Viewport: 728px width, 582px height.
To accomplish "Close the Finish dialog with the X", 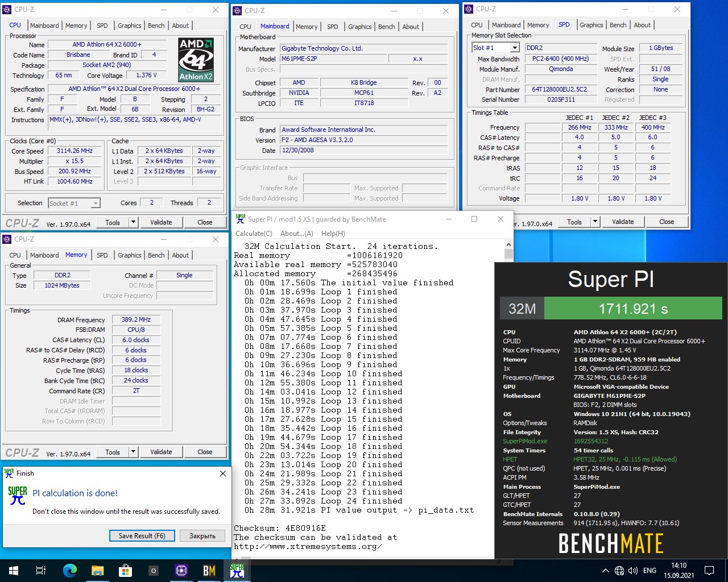I will 223,473.
